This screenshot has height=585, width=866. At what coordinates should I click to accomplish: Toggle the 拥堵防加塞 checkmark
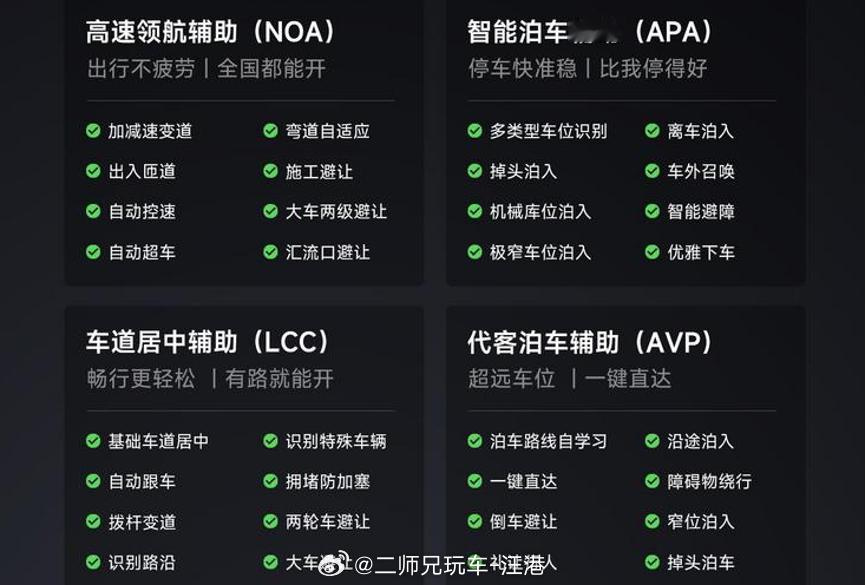(x=271, y=481)
